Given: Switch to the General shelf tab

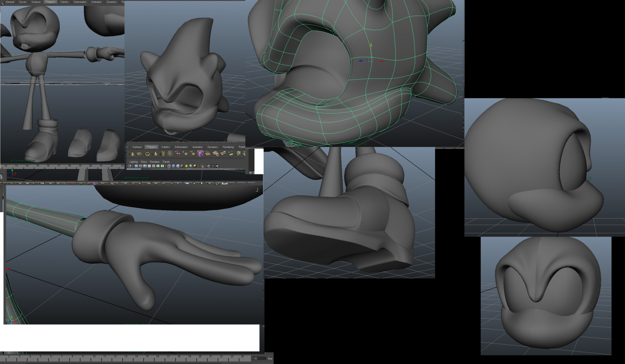Looking at the screenshot, I should coord(10,2).
